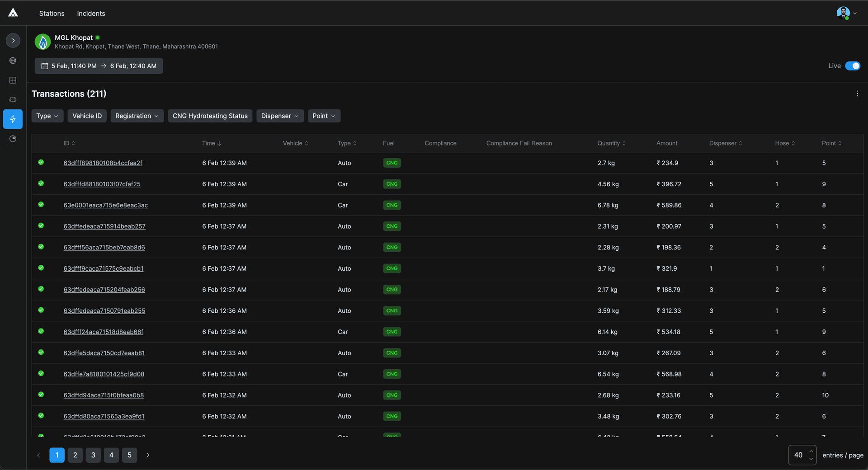Open the pie chart analytics icon
The height and width of the screenshot is (470, 868).
click(13, 139)
